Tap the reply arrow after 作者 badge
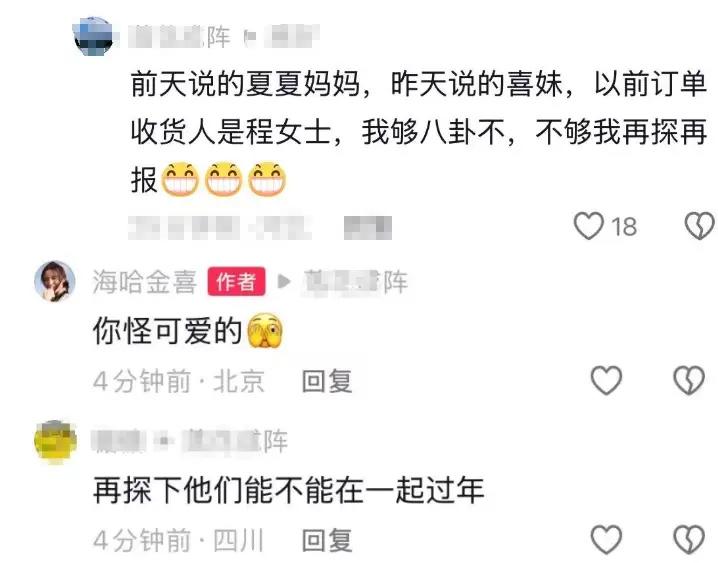The image size is (718, 563). point(284,281)
